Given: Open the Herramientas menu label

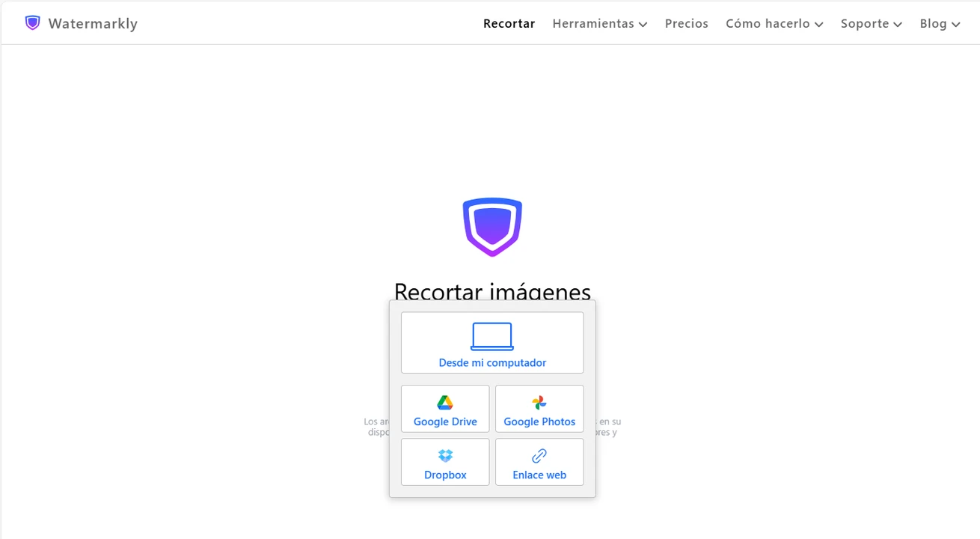Looking at the screenshot, I should pos(593,24).
